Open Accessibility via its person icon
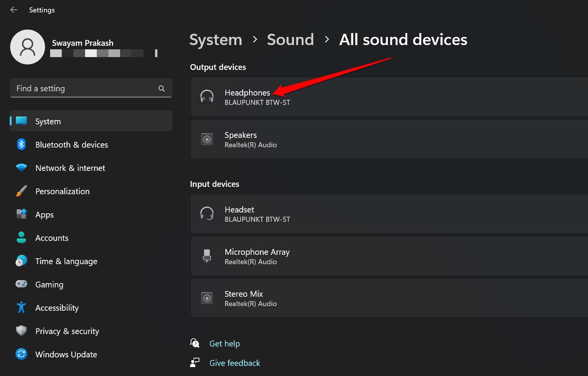This screenshot has width=588, height=376. point(21,307)
